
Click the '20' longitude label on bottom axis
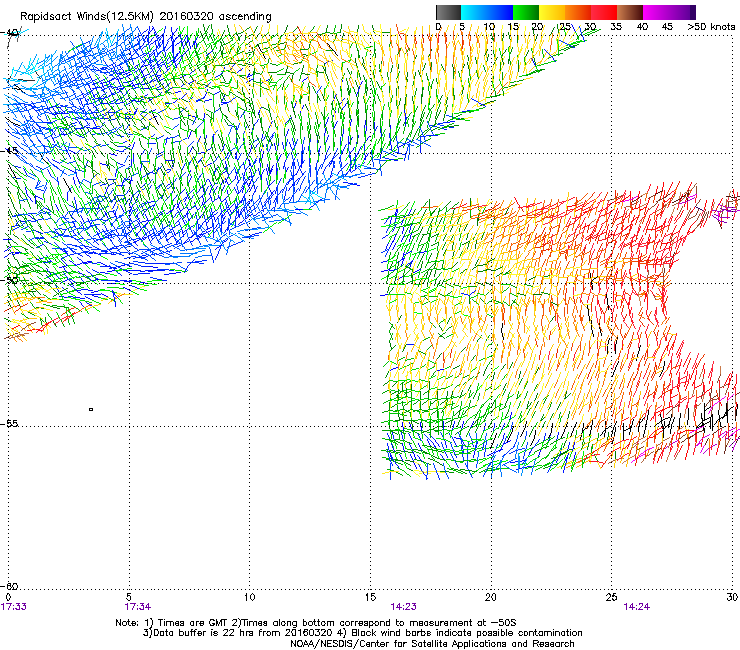pos(490,597)
